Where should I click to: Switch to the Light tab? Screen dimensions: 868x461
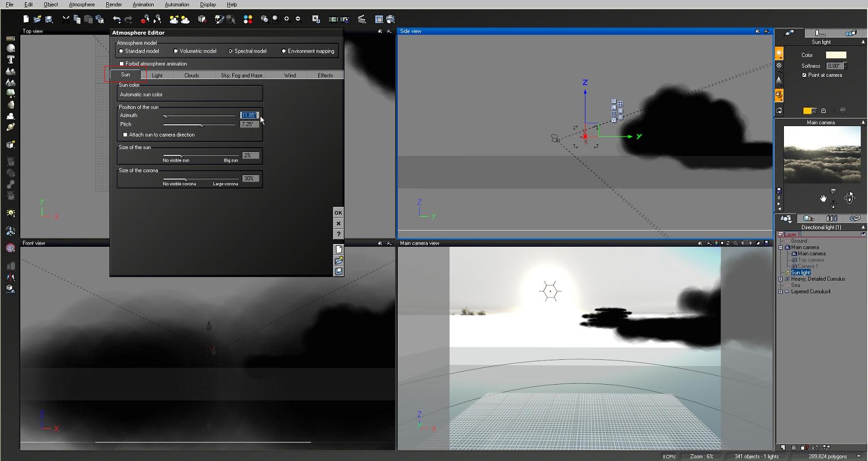click(x=157, y=75)
